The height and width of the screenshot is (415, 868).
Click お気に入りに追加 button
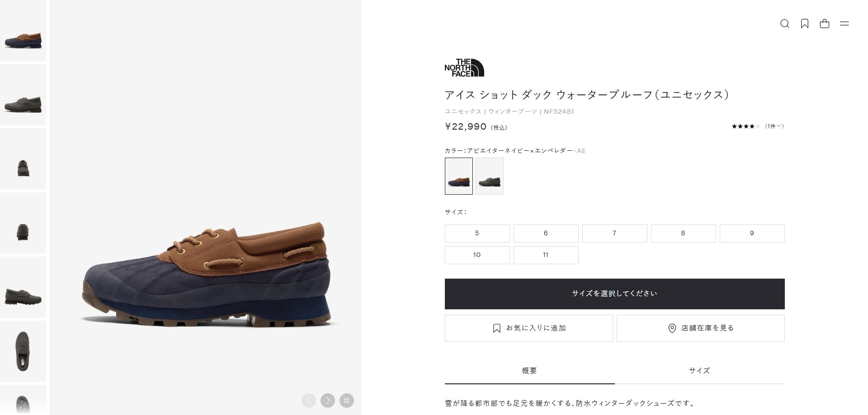(x=529, y=328)
